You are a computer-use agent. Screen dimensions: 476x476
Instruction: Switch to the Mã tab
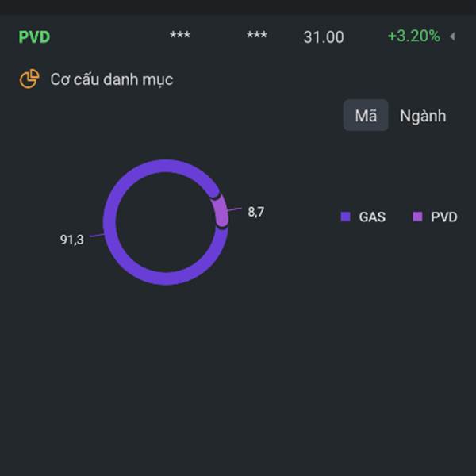pos(366,116)
